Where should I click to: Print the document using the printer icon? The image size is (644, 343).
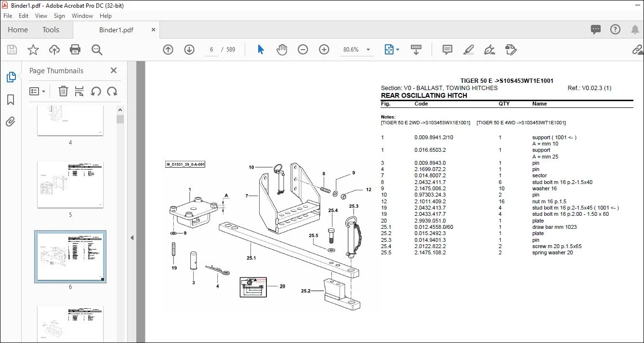click(x=75, y=50)
